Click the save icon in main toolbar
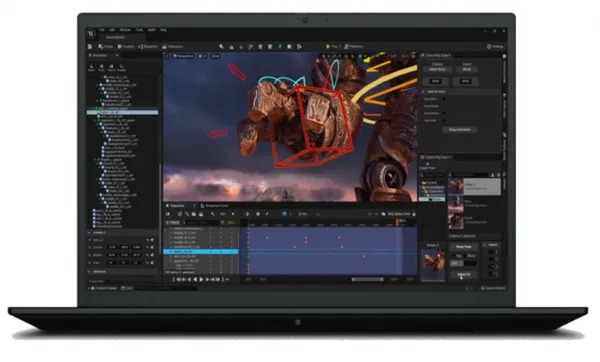The height and width of the screenshot is (362, 600). (90, 46)
